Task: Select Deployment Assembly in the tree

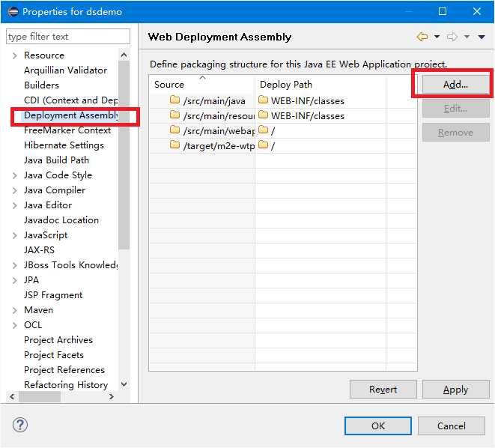Action: (71, 115)
